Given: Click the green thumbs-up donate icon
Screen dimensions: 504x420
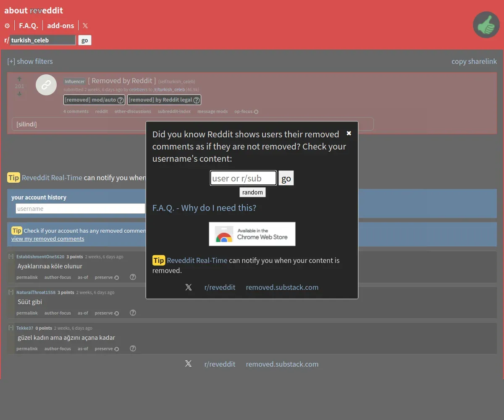Looking at the screenshot, I should click(x=486, y=25).
